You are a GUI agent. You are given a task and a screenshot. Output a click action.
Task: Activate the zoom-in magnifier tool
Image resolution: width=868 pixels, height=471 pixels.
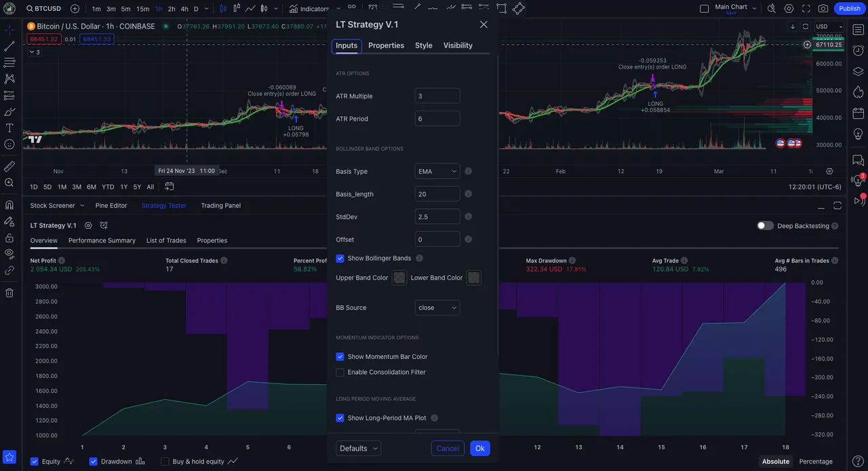[9, 183]
